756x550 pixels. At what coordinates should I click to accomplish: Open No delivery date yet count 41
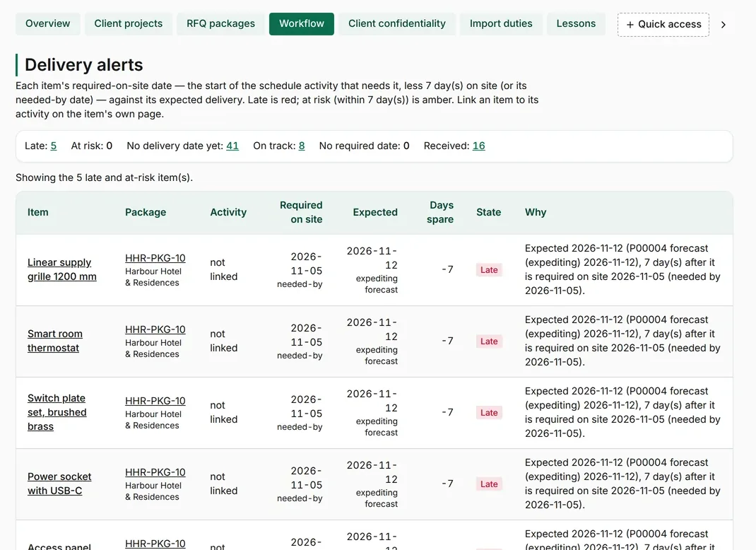coord(232,146)
